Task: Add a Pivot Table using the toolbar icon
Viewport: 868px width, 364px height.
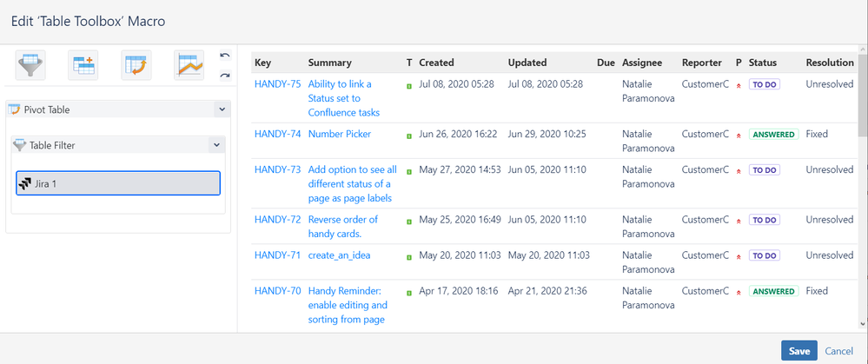Action: [136, 65]
